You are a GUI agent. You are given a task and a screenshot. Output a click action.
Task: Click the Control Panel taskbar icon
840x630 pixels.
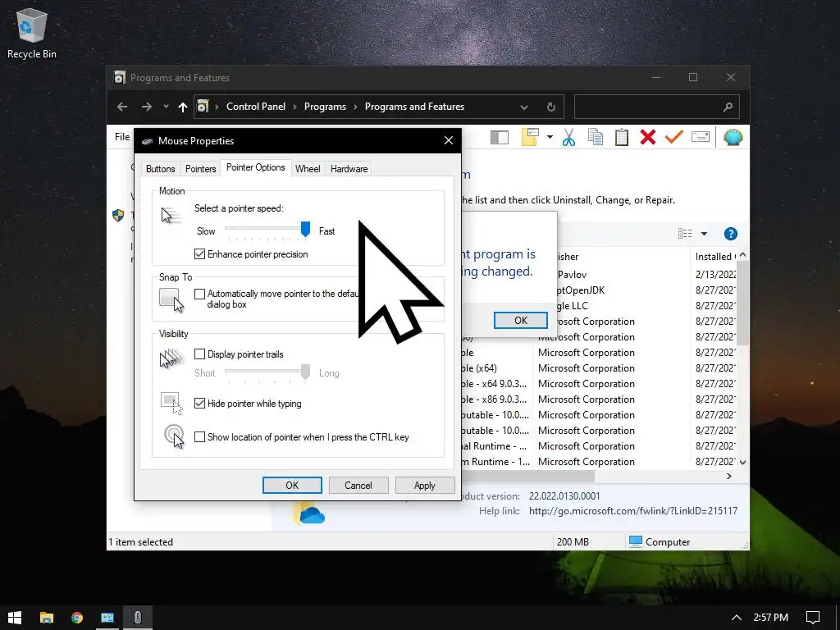[107, 618]
